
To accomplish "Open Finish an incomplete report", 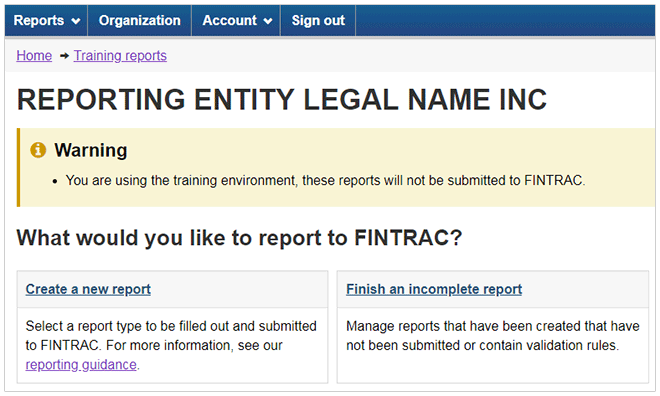I will [x=434, y=289].
